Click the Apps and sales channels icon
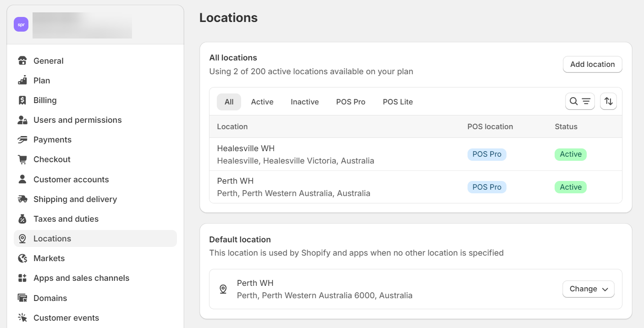 (x=22, y=278)
